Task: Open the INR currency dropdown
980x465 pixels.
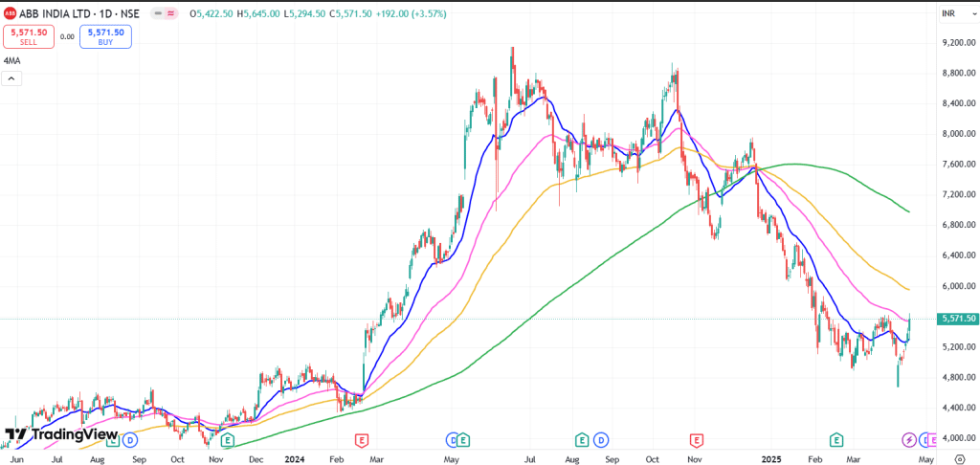Action: (x=957, y=13)
